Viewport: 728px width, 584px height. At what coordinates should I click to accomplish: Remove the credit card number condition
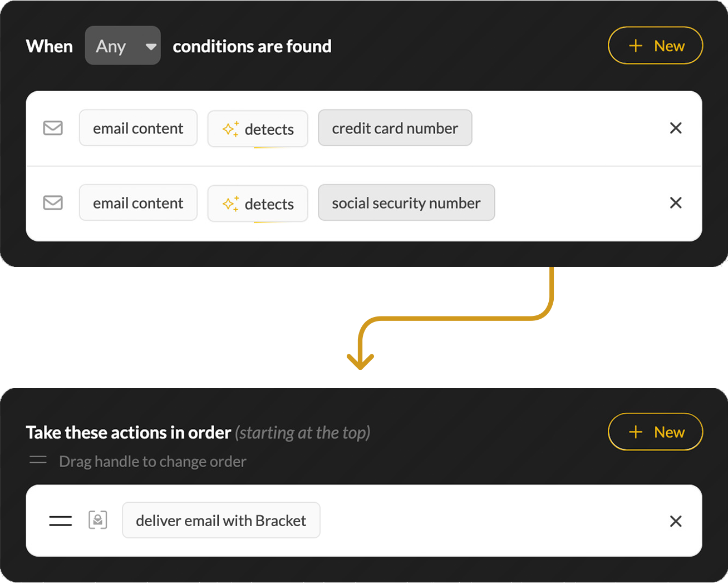point(676,128)
